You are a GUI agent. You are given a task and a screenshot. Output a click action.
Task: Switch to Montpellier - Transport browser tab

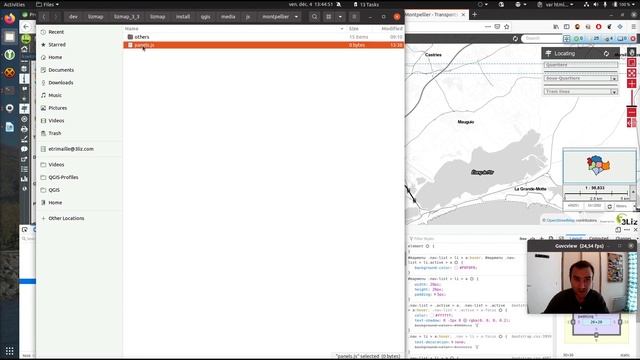tap(433, 15)
